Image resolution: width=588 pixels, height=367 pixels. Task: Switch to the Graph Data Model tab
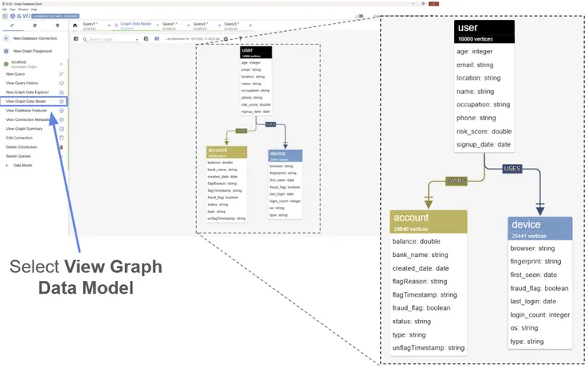[x=135, y=25]
